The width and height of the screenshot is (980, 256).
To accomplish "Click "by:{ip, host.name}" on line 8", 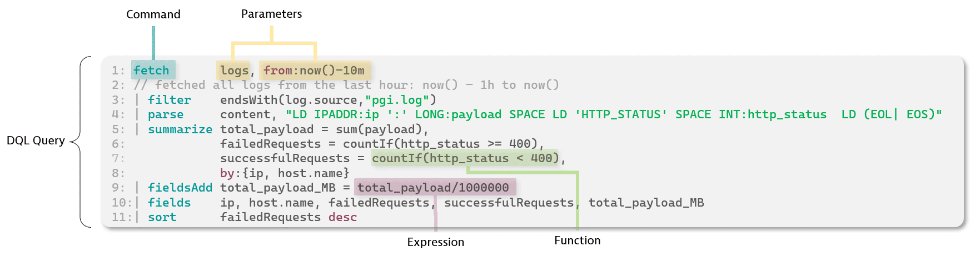I will [285, 173].
